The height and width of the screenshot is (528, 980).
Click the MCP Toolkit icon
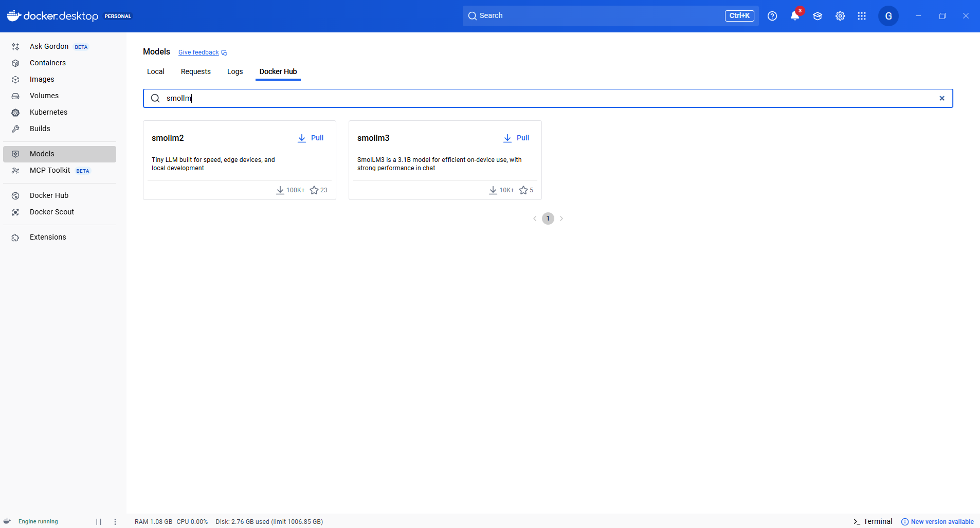15,171
